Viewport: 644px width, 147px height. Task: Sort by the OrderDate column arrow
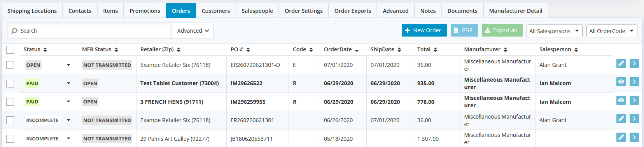357,50
